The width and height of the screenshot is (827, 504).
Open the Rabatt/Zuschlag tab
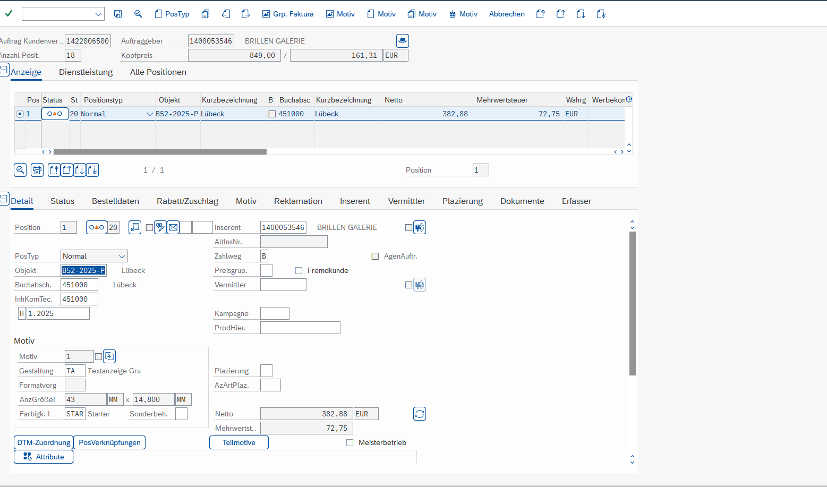pos(187,201)
